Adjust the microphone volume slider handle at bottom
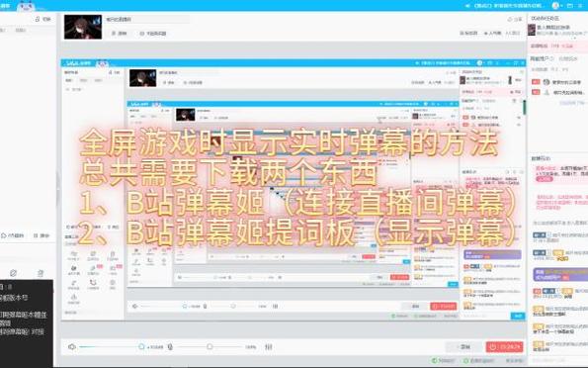This screenshot has height=368, width=588. pyautogui.click(x=210, y=346)
